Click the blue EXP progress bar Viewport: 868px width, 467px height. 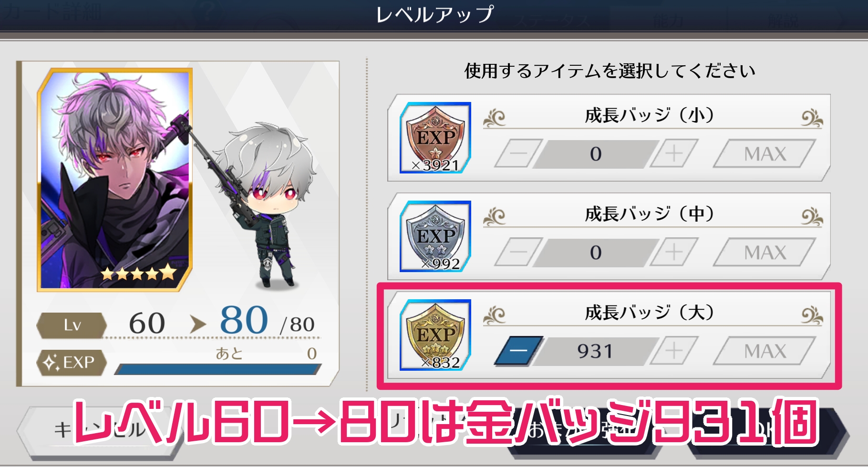[218, 369]
